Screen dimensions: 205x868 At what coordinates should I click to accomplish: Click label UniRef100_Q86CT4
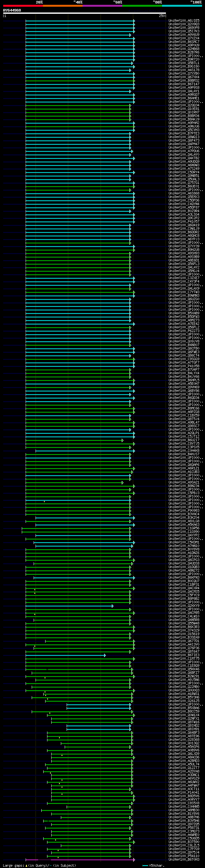[184, 356]
